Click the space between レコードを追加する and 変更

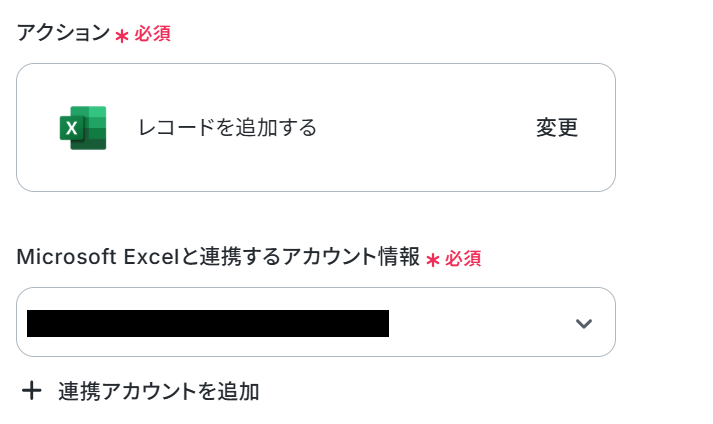coord(426,127)
